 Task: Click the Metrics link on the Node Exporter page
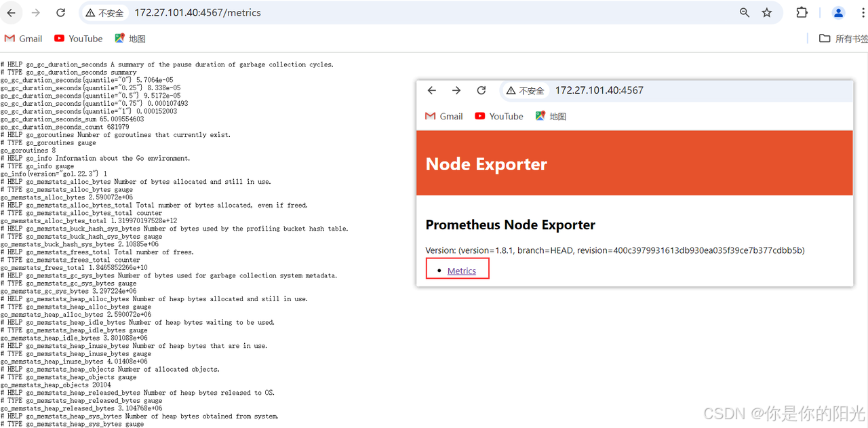[462, 271]
